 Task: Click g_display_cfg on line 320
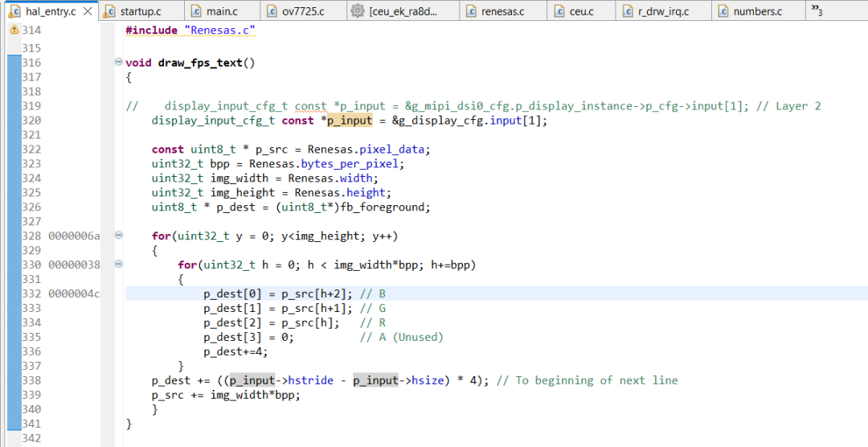(440, 121)
